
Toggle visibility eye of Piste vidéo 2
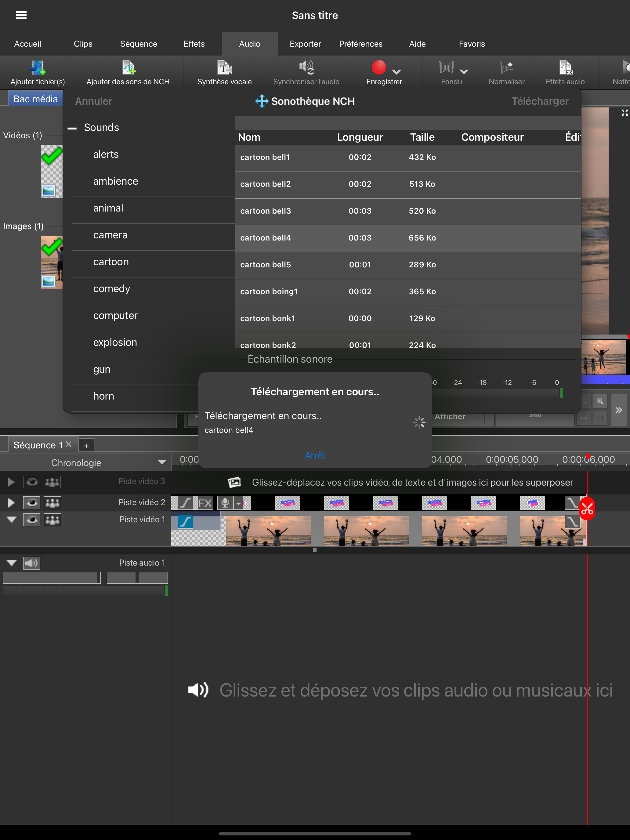32,503
